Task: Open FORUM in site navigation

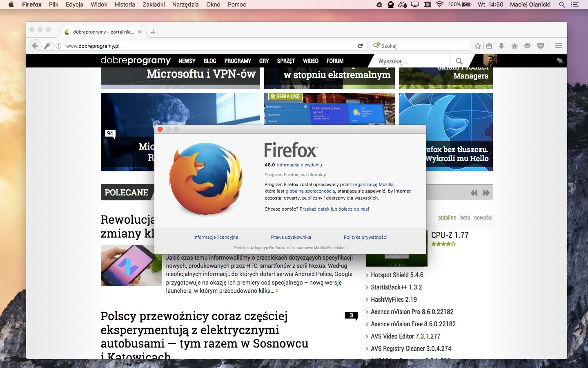Action: (x=335, y=61)
